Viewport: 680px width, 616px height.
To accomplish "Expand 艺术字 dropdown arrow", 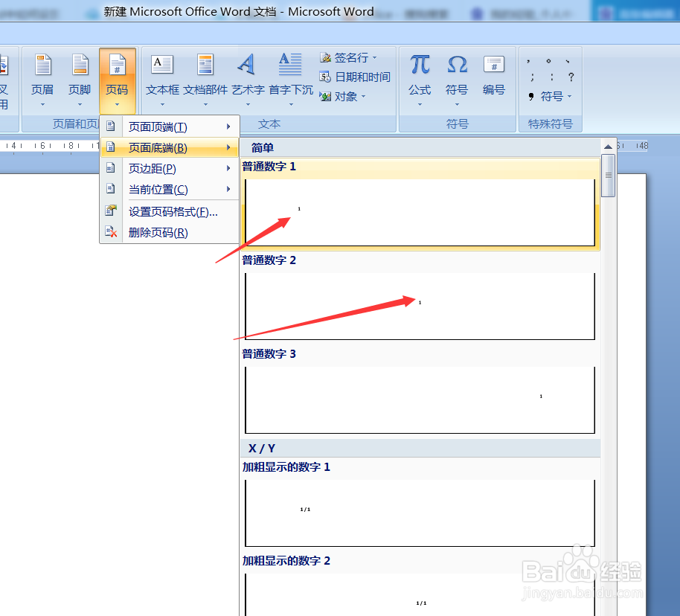I will coord(248,105).
